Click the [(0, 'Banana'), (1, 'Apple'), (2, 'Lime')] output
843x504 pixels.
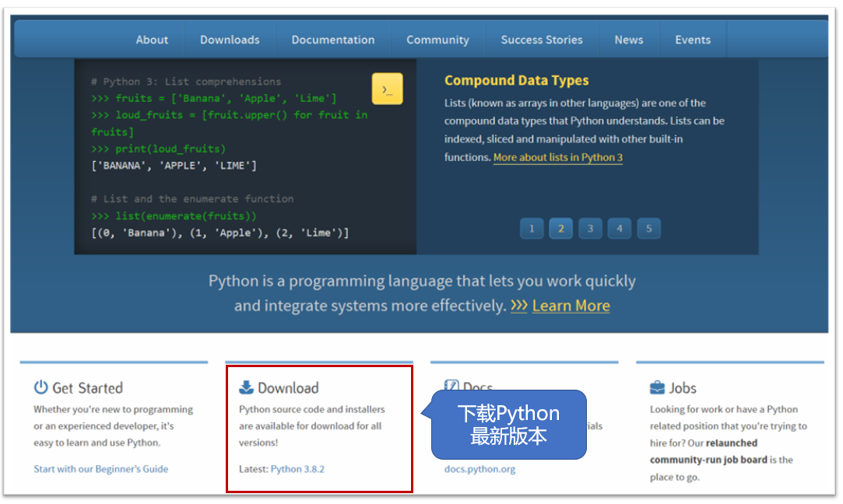(220, 233)
